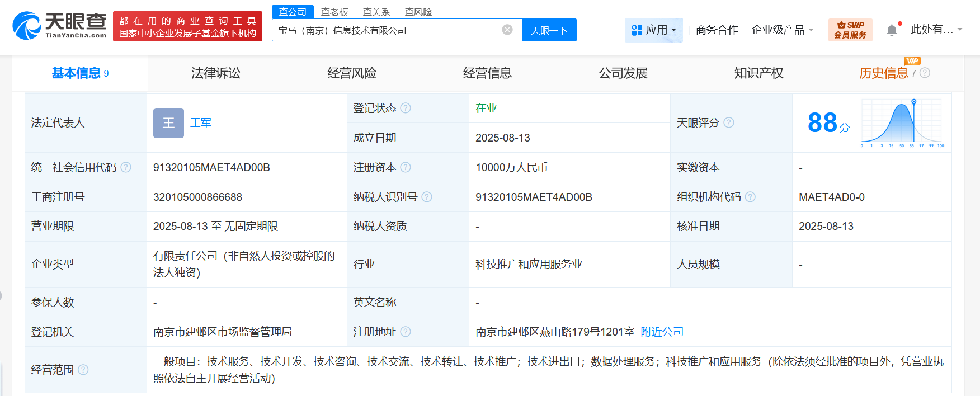Click help icon beside 注册地址
This screenshot has width=980, height=396.
406,332
